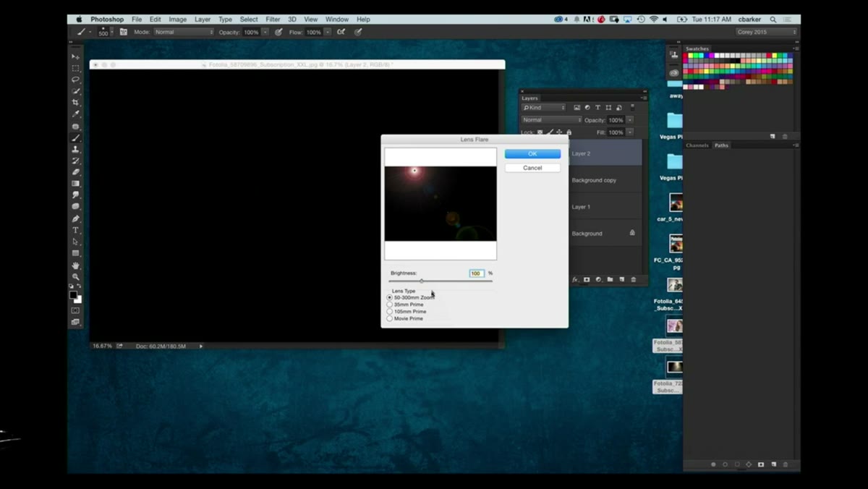Screen dimensions: 868x489
Task: Open brush preset picker dropdown
Action: pos(112,32)
